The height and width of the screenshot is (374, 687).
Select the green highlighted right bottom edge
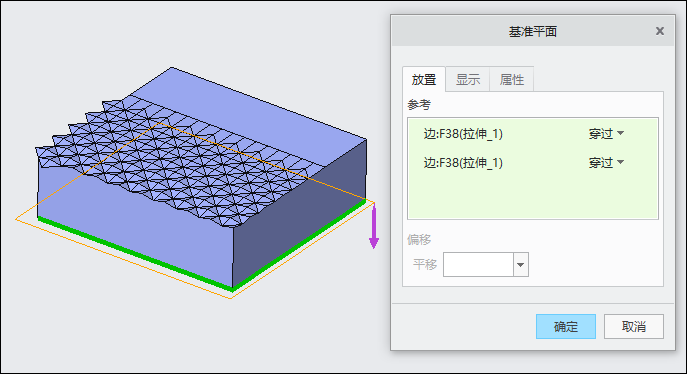click(x=299, y=244)
